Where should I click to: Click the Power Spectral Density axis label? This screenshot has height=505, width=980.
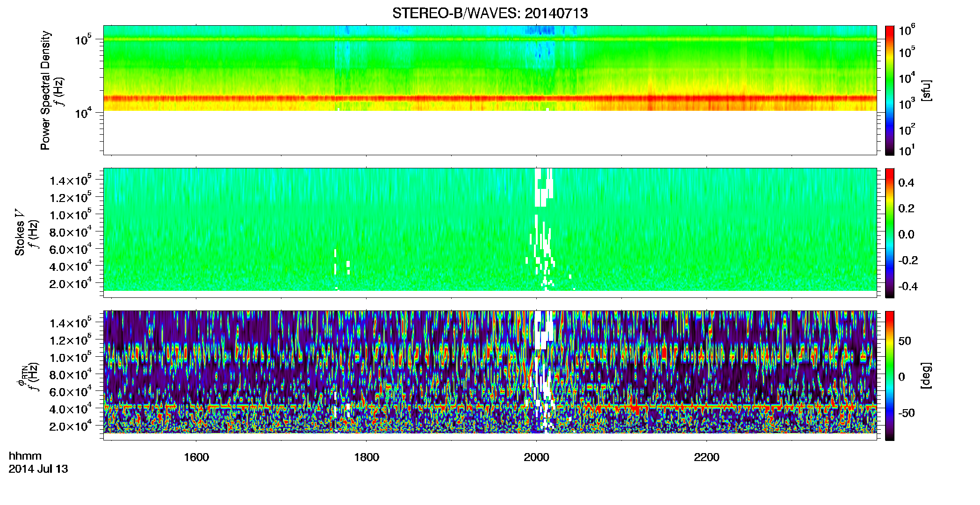pos(45,90)
